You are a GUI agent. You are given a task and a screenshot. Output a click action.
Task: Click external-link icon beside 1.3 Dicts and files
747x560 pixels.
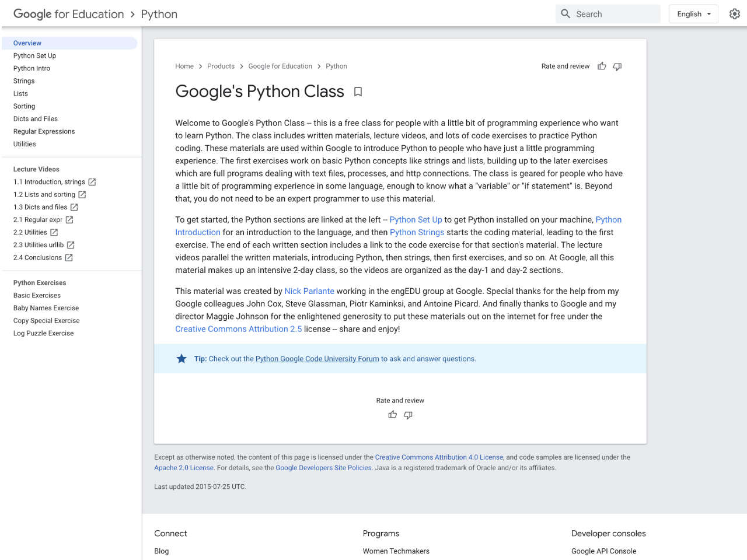[74, 207]
